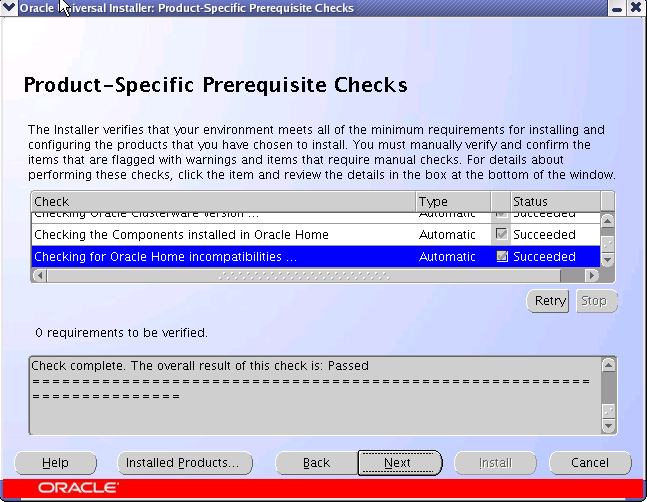This screenshot has height=502, width=647.
Task: Click the disabled Stop button
Action: pos(597,301)
